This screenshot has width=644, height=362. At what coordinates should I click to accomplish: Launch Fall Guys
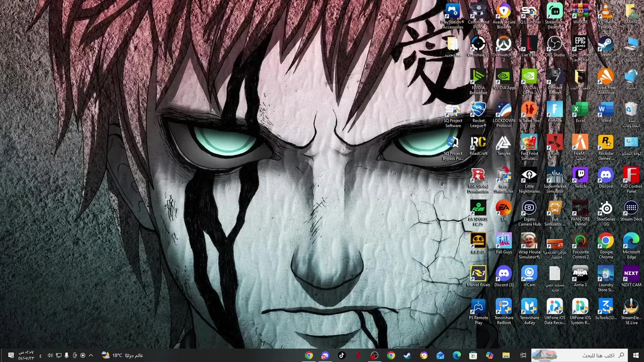pos(504,244)
